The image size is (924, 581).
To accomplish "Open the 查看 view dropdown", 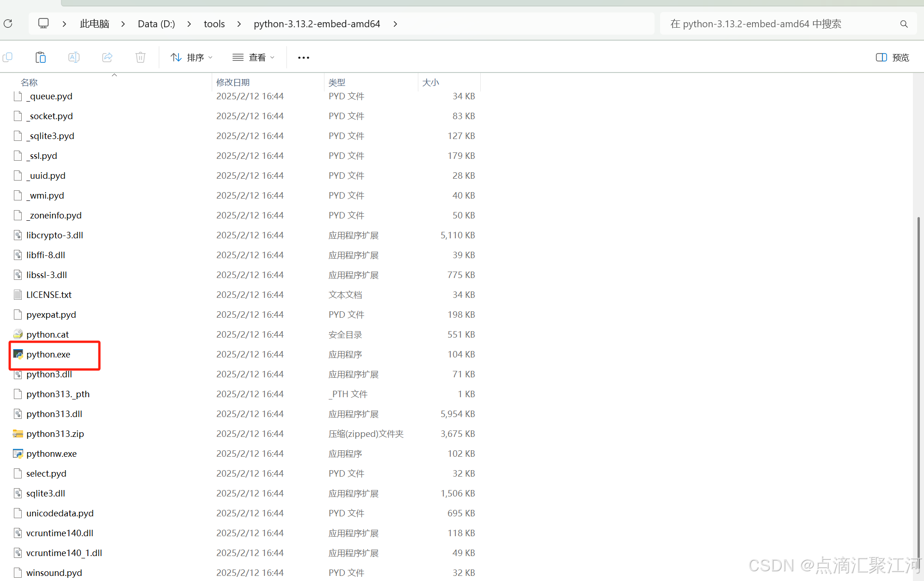I will point(253,57).
